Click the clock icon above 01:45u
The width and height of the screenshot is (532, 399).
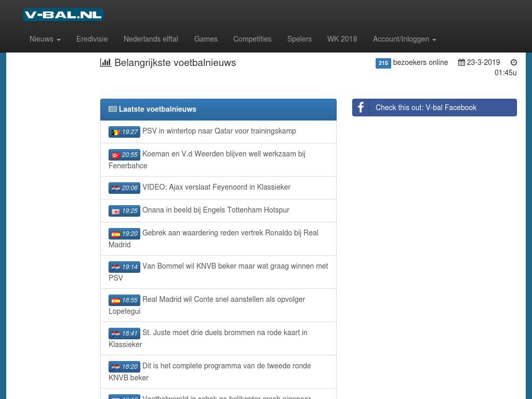tap(513, 62)
